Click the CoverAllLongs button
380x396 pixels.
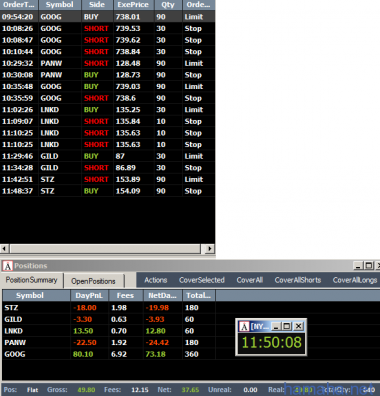pyautogui.click(x=355, y=280)
